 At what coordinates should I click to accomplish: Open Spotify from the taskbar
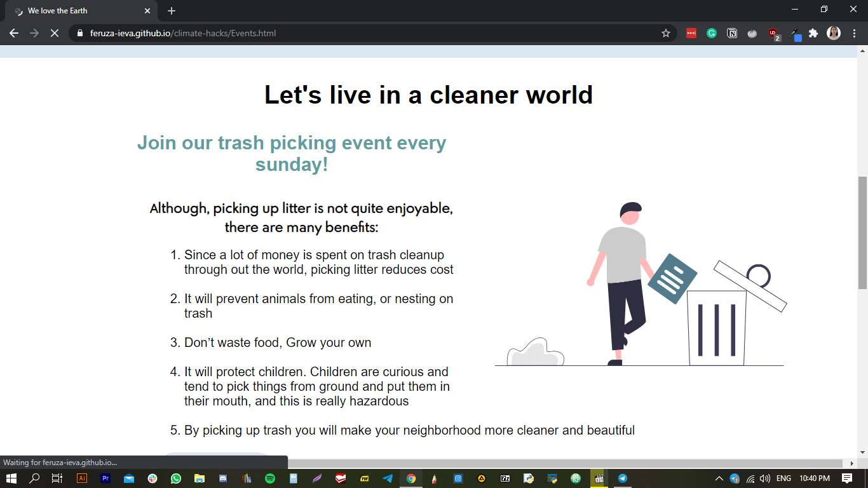[x=270, y=478]
